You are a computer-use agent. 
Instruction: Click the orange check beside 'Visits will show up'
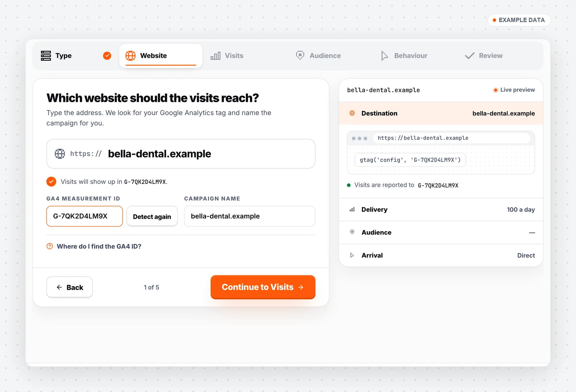pyautogui.click(x=51, y=182)
